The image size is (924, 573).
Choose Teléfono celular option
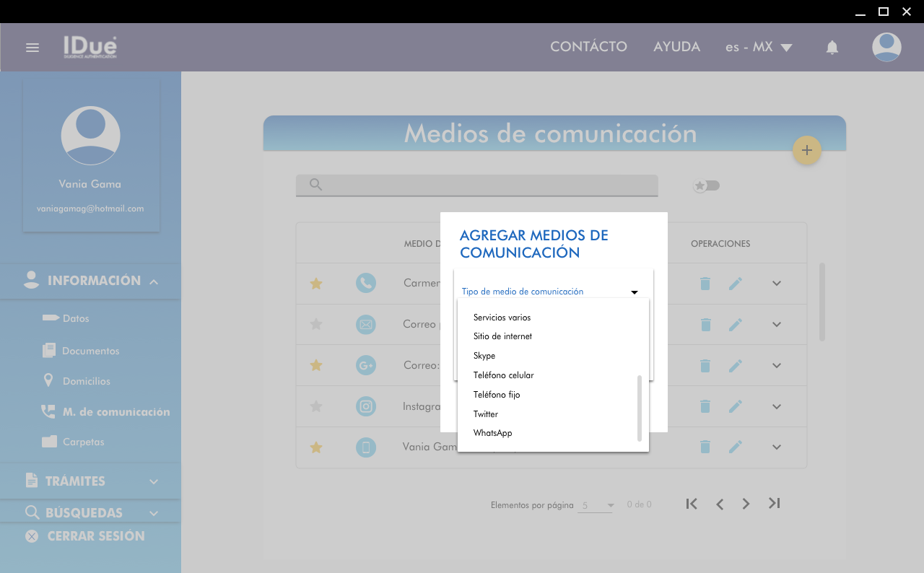[x=504, y=375]
